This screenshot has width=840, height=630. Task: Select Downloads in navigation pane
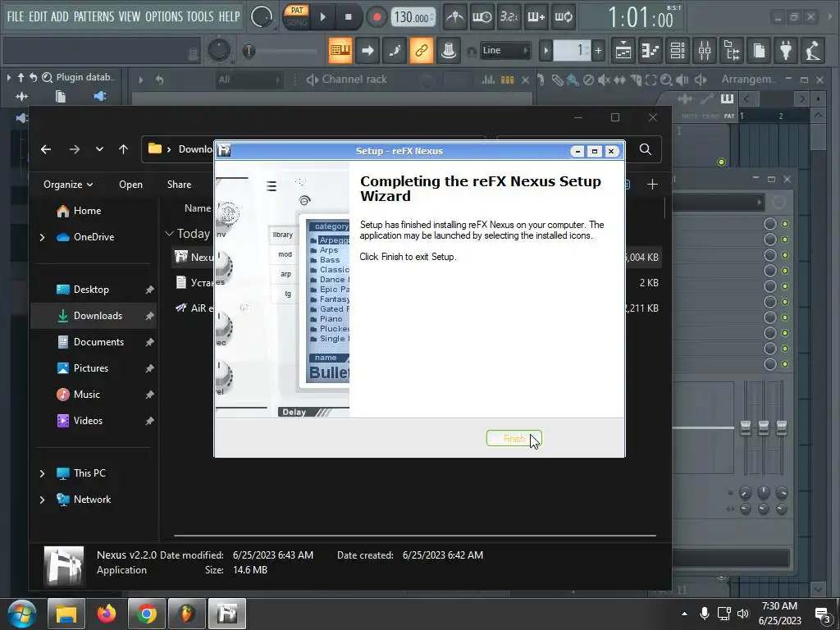(x=94, y=316)
